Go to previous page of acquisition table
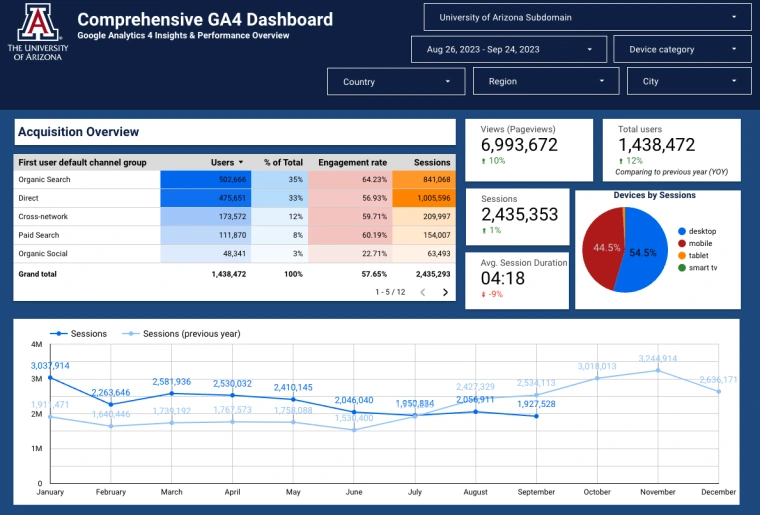Image resolution: width=760 pixels, height=515 pixels. tap(423, 292)
